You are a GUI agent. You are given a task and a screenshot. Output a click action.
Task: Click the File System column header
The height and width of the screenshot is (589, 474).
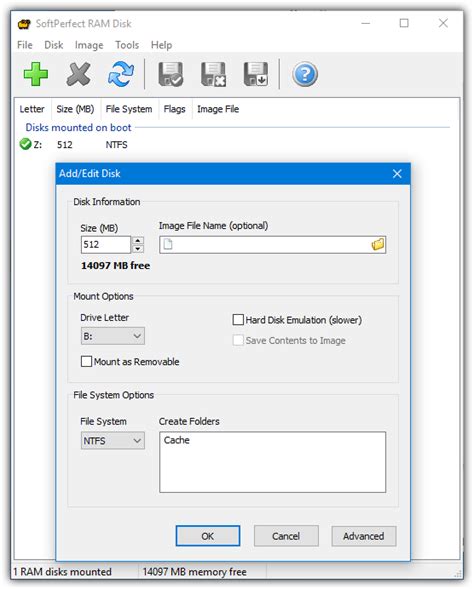[129, 109]
